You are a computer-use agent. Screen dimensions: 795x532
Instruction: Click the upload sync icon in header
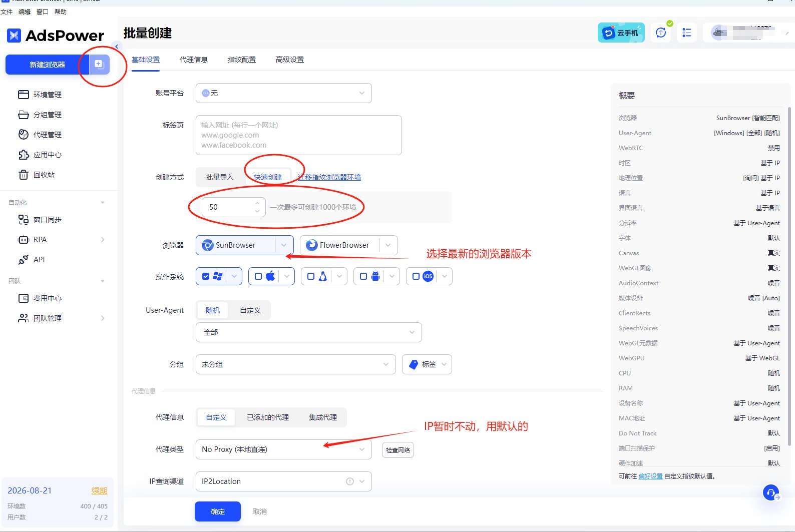point(661,33)
